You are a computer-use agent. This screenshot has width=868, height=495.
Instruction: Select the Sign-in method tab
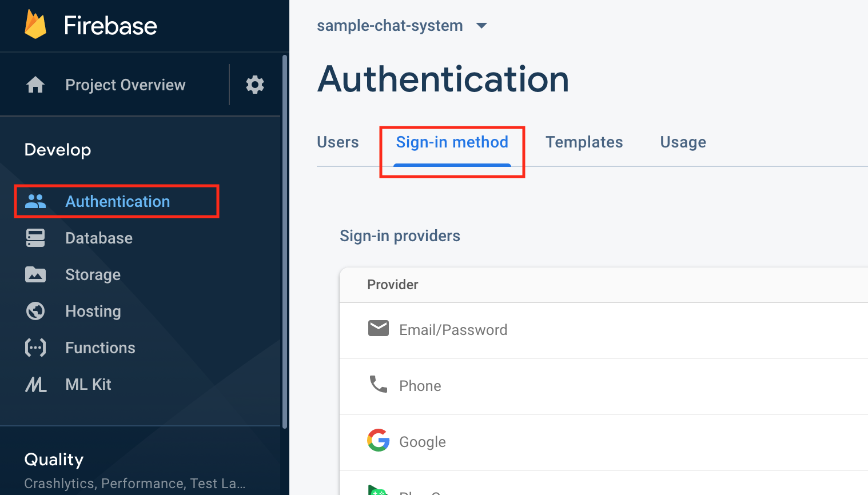(x=452, y=142)
